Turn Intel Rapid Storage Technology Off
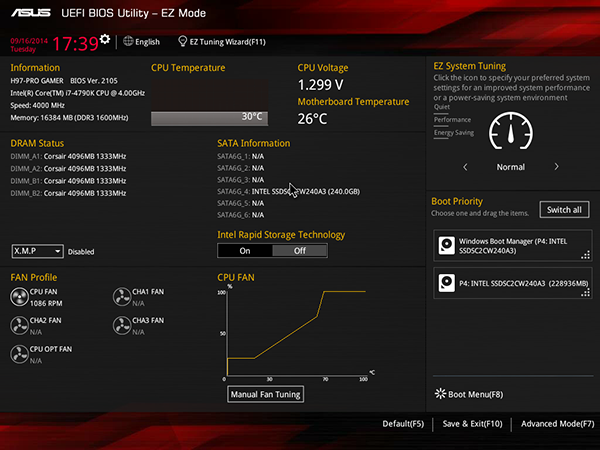 pyautogui.click(x=300, y=251)
